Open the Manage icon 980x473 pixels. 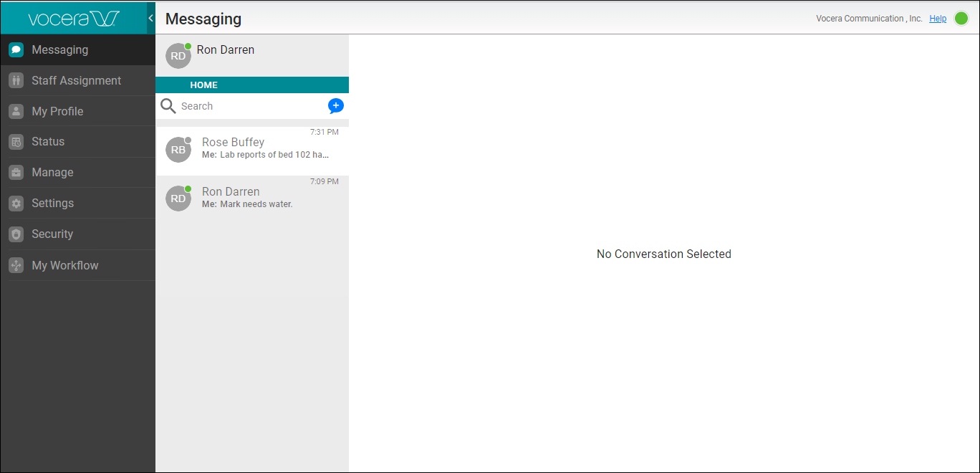click(x=16, y=172)
